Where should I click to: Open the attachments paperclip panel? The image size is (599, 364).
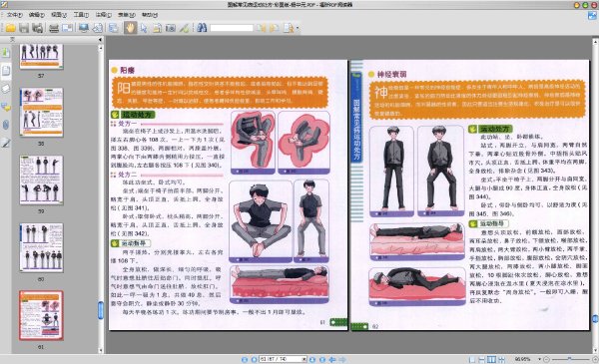pos(6,125)
